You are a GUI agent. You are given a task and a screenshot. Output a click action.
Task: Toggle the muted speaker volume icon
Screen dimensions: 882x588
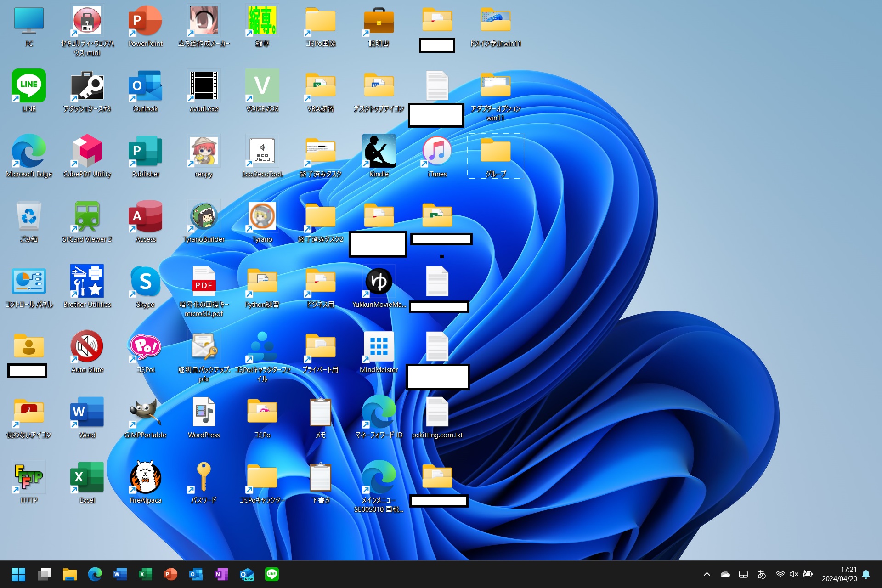click(794, 574)
